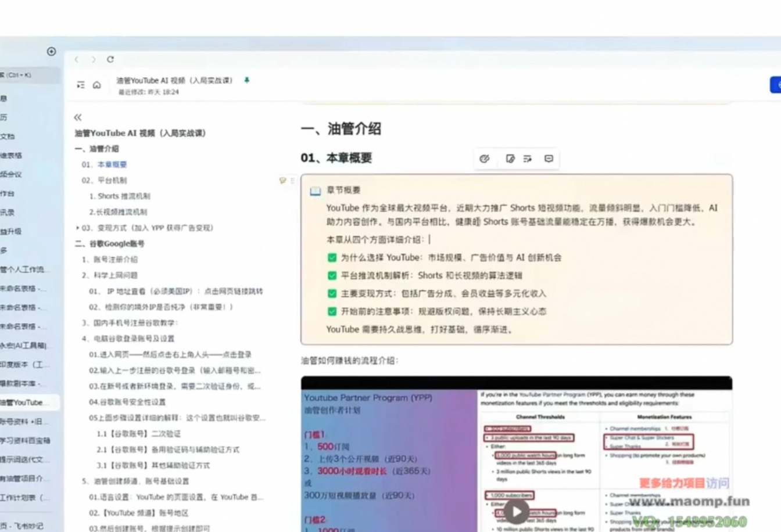Jump to outline item 02、平台机制
Screen dimensions: 781x532
[x=104, y=180]
